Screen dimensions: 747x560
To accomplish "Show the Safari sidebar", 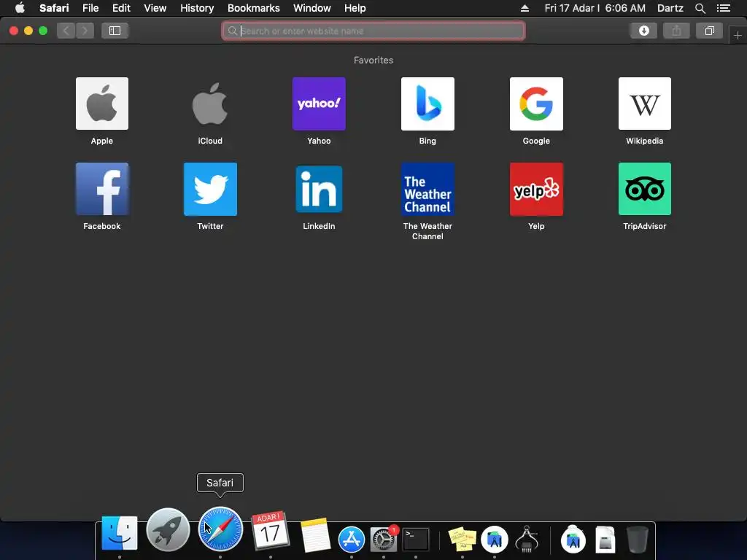I will (x=115, y=31).
